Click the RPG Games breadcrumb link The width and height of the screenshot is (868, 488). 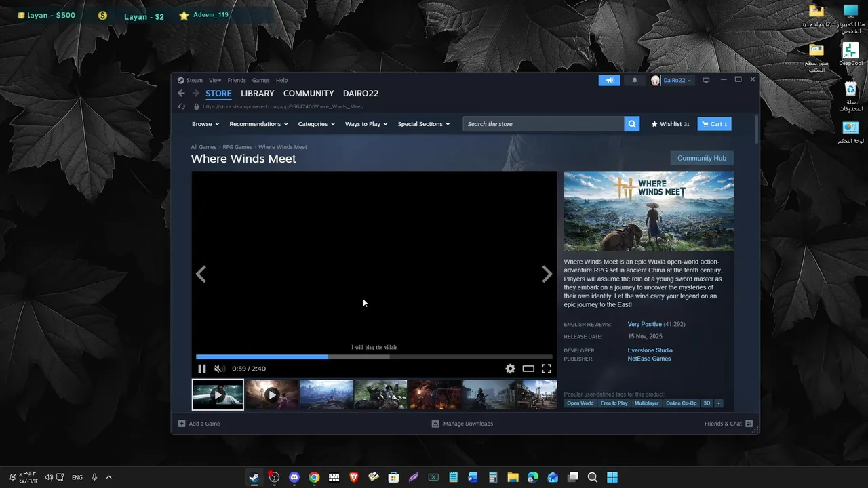237,147
